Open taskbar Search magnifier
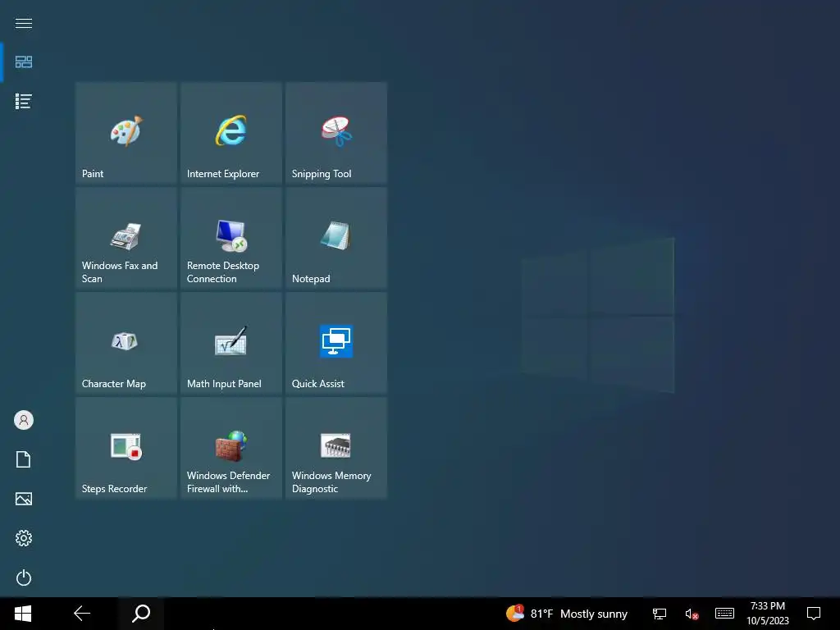 tap(141, 614)
